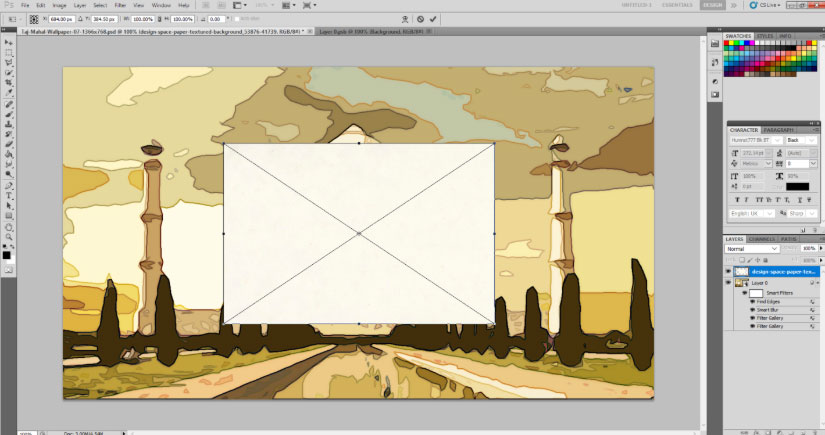The width and height of the screenshot is (825, 435).
Task: Click the black text color swatch
Action: 797,187
